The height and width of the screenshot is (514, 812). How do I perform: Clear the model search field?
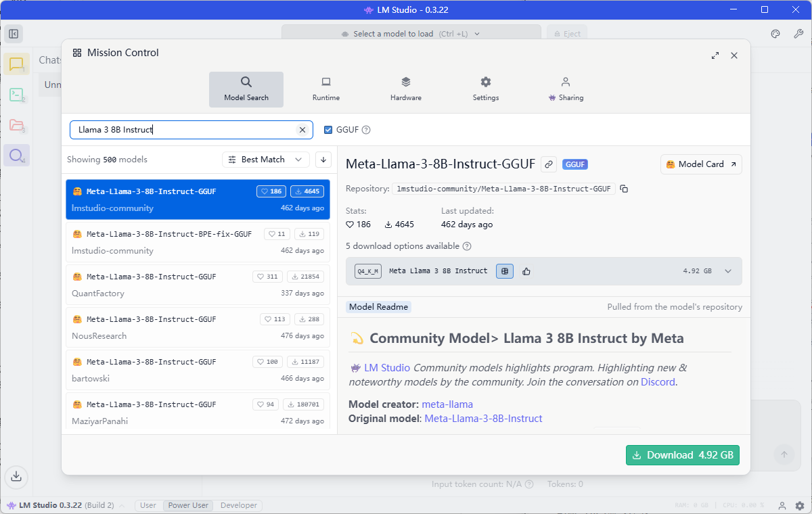(x=302, y=130)
